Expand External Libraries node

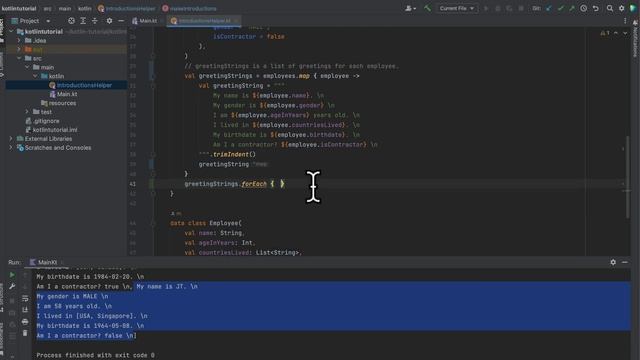point(11,139)
